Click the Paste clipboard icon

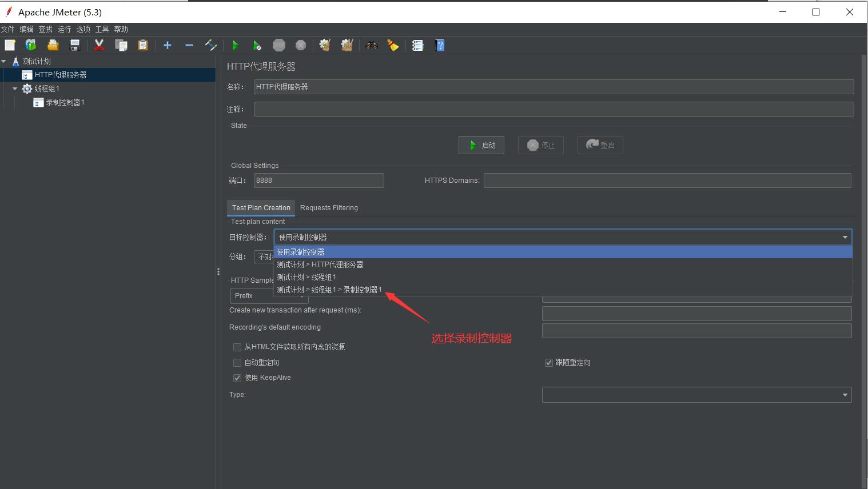(x=143, y=45)
